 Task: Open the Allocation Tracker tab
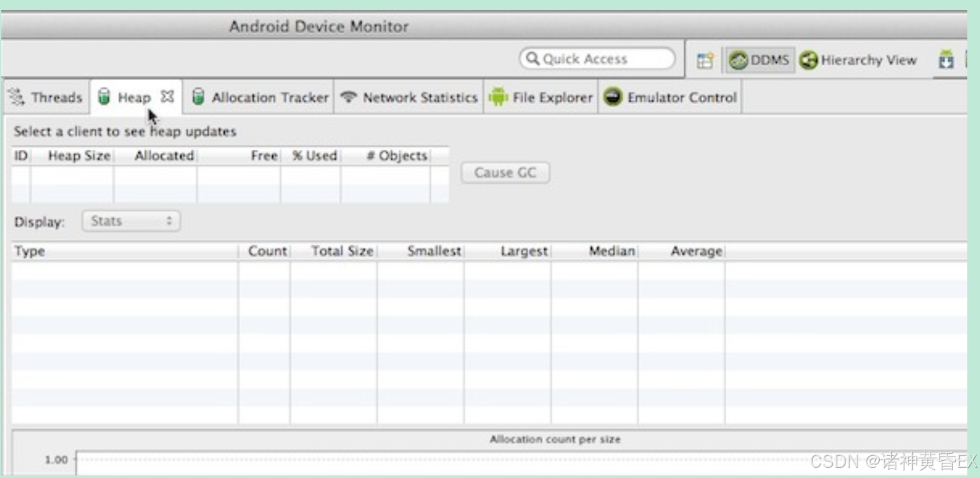[260, 97]
